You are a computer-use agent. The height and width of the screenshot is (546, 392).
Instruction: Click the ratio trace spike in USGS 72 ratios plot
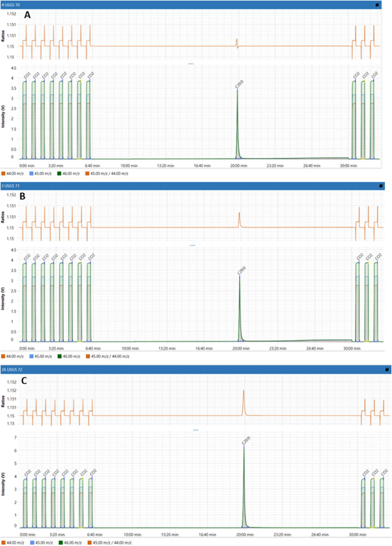pyautogui.click(x=244, y=402)
